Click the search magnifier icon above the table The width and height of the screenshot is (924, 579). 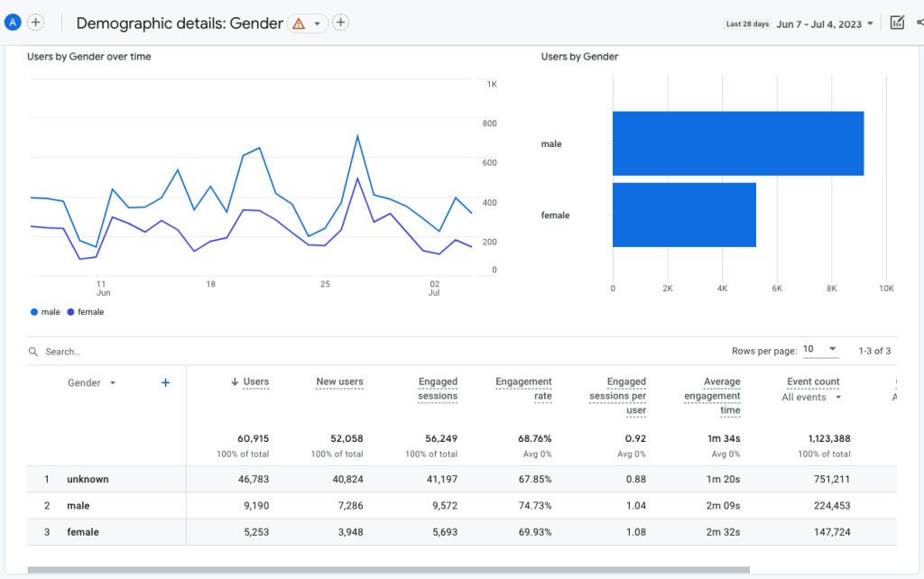click(x=33, y=352)
